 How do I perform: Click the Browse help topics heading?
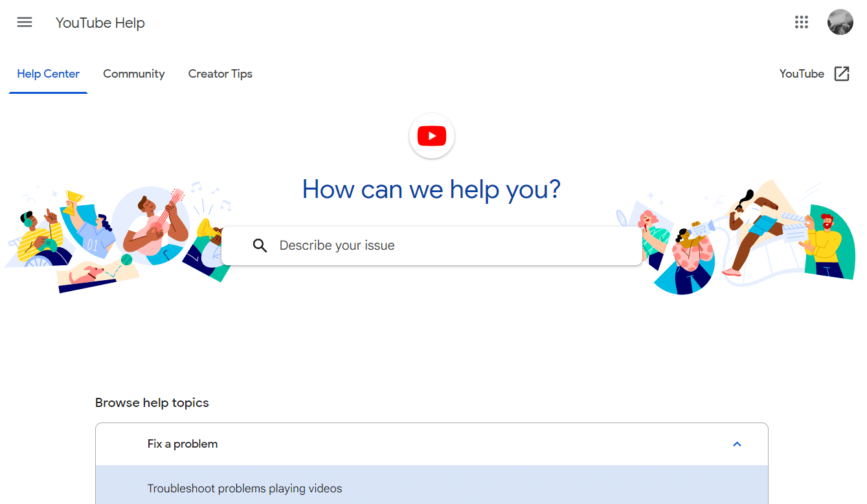(x=152, y=403)
